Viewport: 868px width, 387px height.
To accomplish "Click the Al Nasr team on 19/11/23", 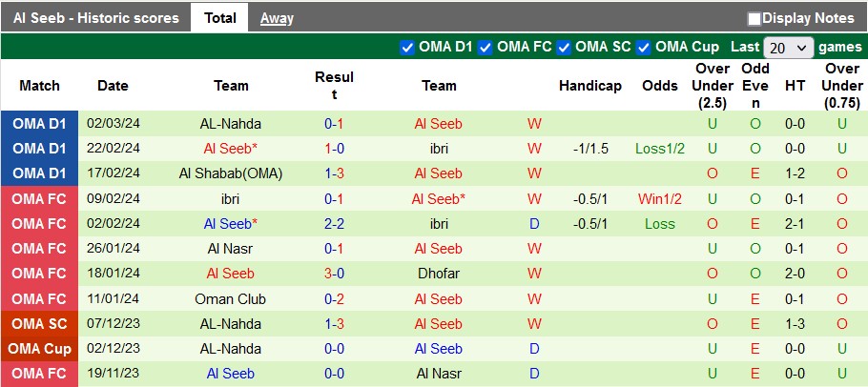I will pyautogui.click(x=439, y=374).
